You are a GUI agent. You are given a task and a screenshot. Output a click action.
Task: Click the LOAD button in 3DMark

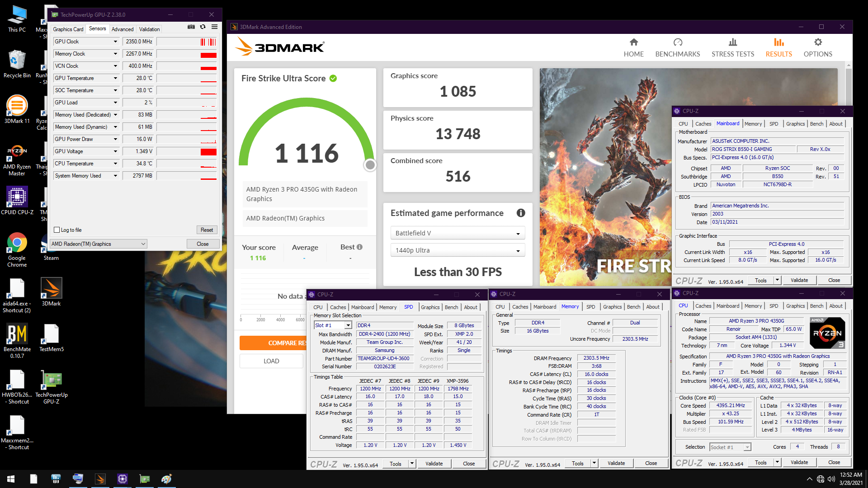point(271,361)
